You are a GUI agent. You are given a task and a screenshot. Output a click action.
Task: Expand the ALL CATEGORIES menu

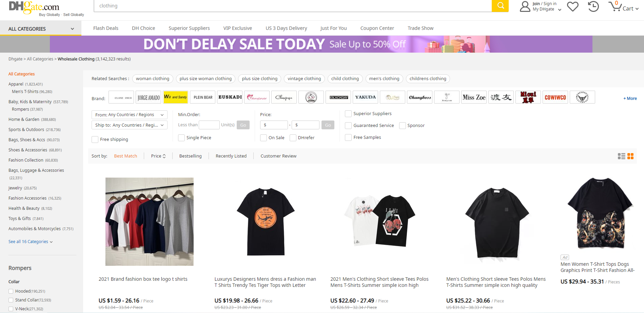(41, 29)
